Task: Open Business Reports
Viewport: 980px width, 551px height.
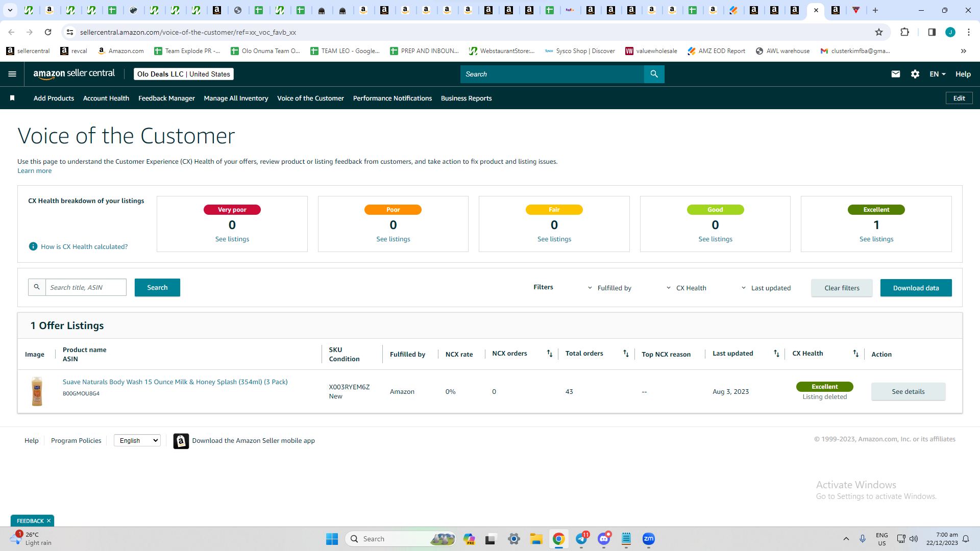Action: click(x=467, y=98)
